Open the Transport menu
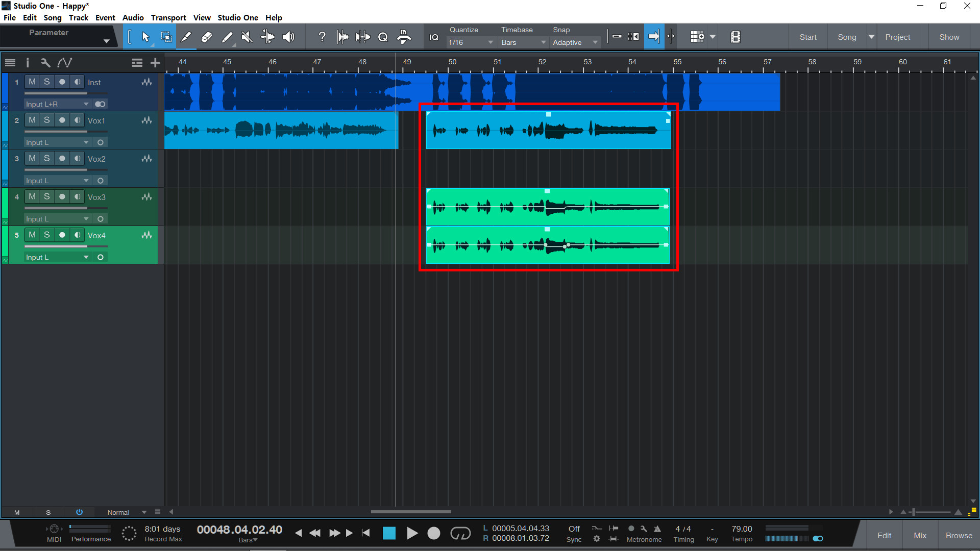 point(168,17)
